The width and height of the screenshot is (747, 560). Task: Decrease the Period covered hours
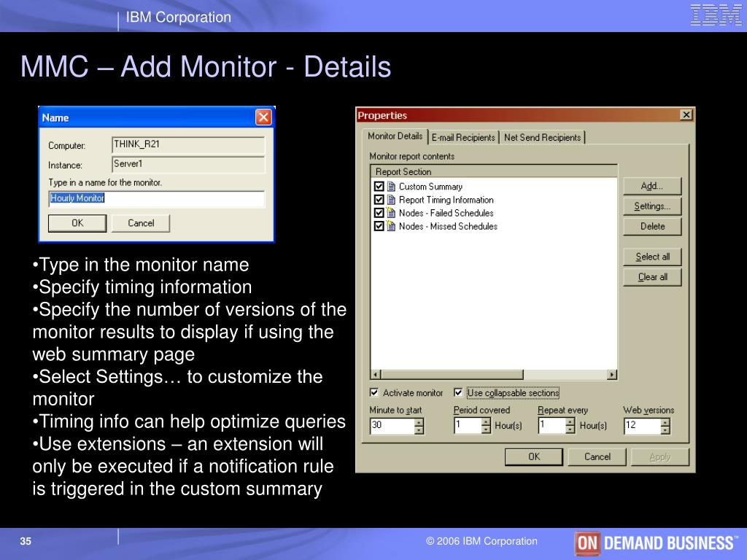[486, 430]
